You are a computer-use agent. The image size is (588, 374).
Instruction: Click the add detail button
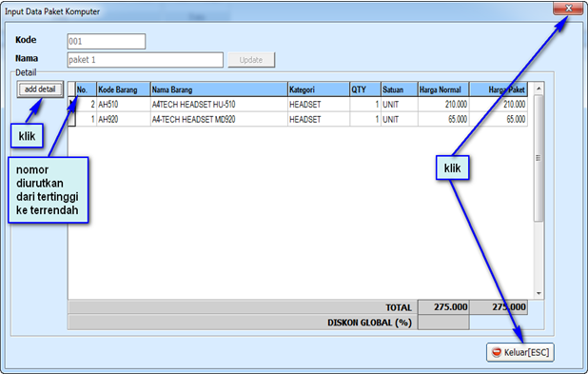click(40, 89)
